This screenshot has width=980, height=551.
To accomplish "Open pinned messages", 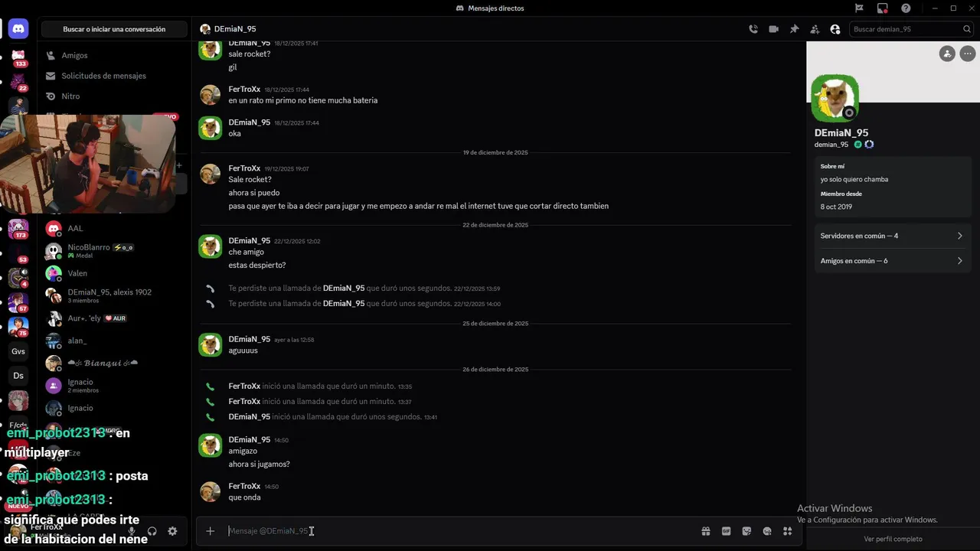I will (x=794, y=29).
